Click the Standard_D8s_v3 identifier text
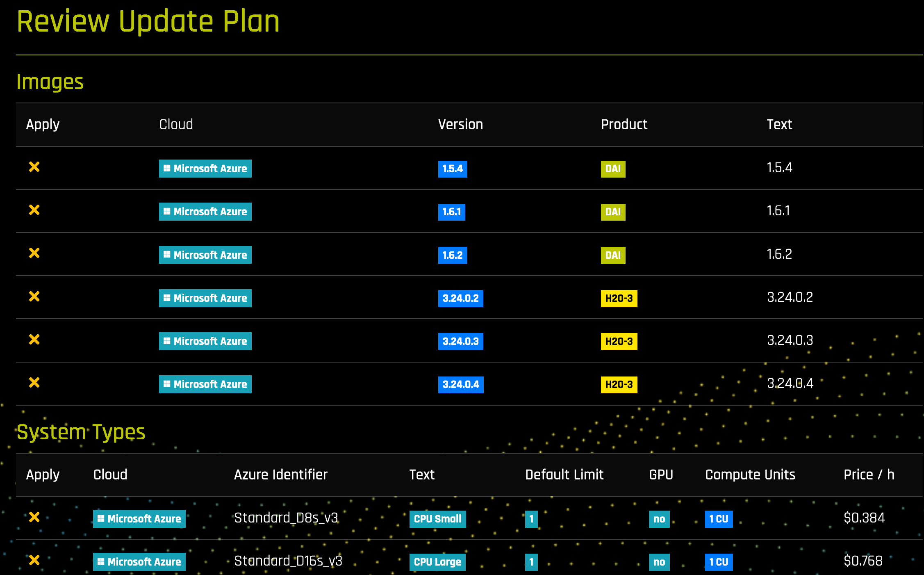 (286, 518)
